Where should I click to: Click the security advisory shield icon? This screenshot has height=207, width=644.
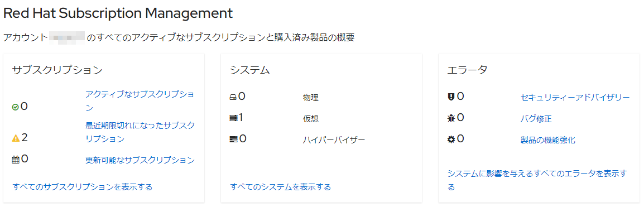click(x=451, y=97)
